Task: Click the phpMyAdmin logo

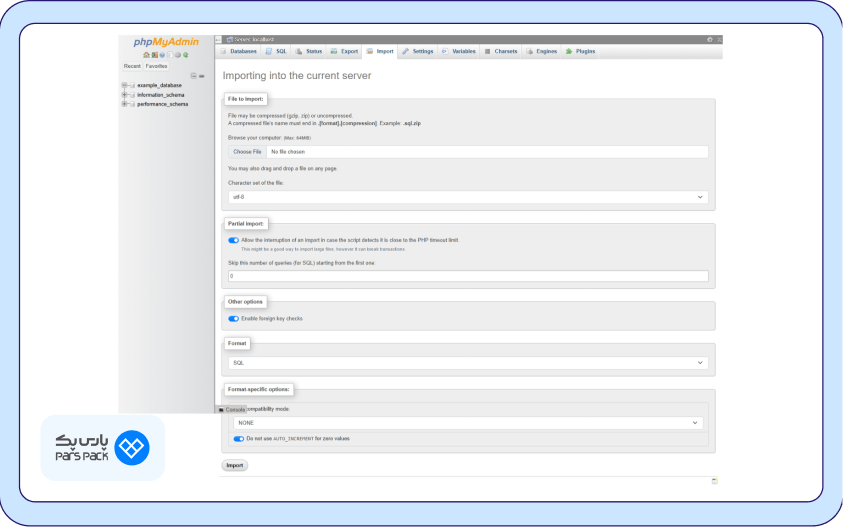Action: (x=166, y=42)
